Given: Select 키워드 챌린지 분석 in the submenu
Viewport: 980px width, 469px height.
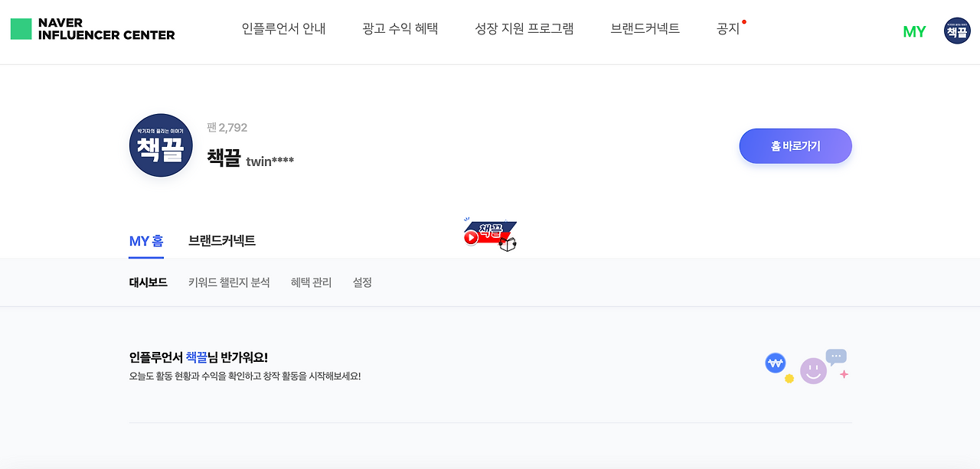Looking at the screenshot, I should pos(230,282).
